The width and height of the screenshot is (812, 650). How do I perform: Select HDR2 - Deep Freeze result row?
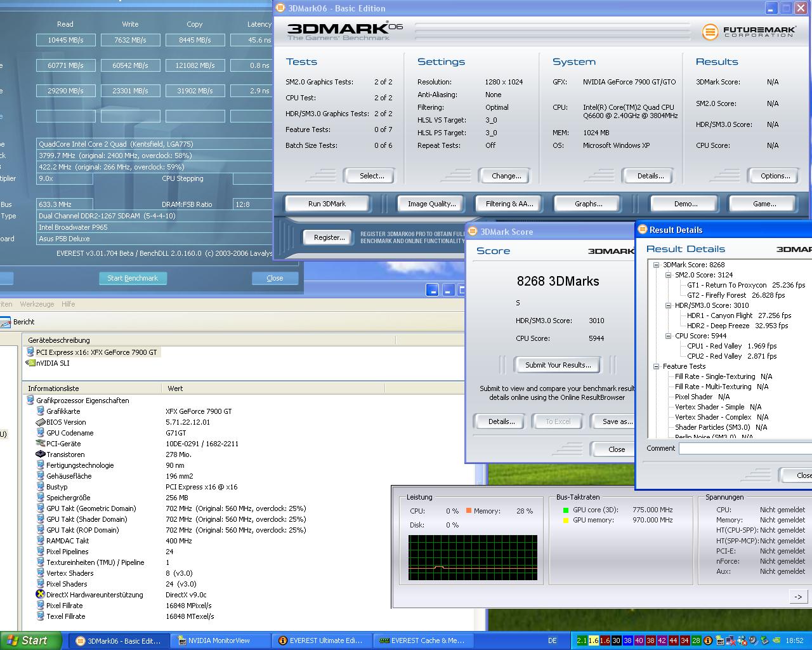[738, 326]
